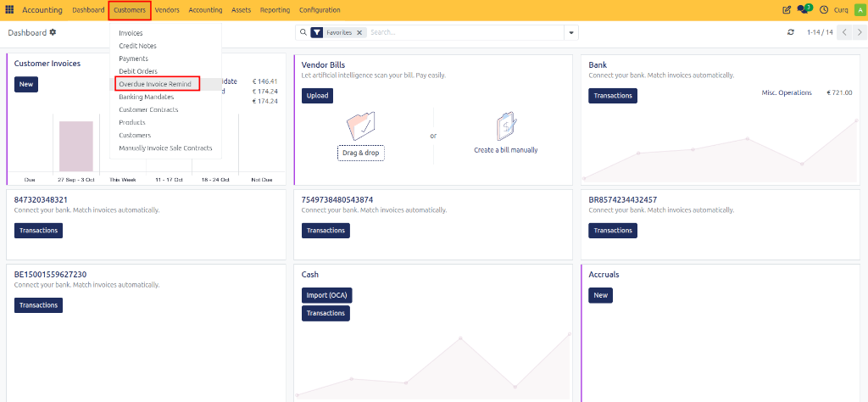Click the 1-14 / 14 pager text
Image resolution: width=868 pixels, height=402 pixels.
[820, 32]
